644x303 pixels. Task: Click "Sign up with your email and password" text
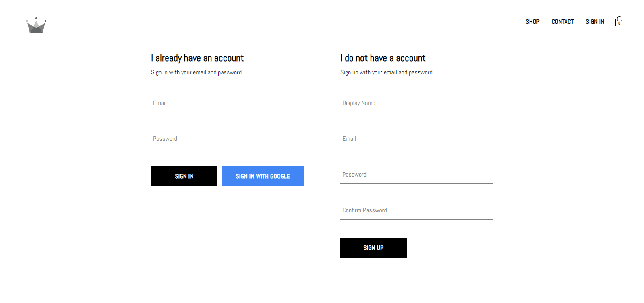(x=386, y=72)
